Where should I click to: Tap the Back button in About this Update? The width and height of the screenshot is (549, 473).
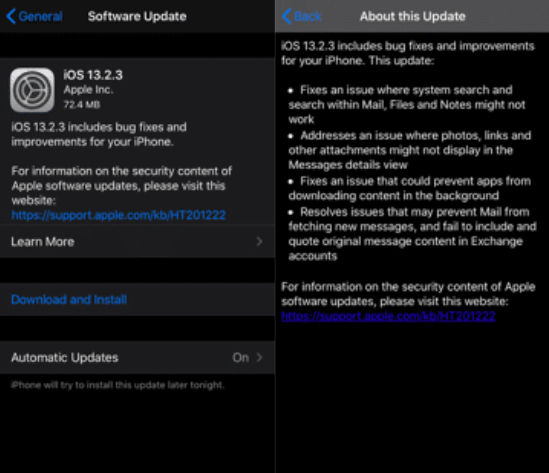[x=301, y=16]
